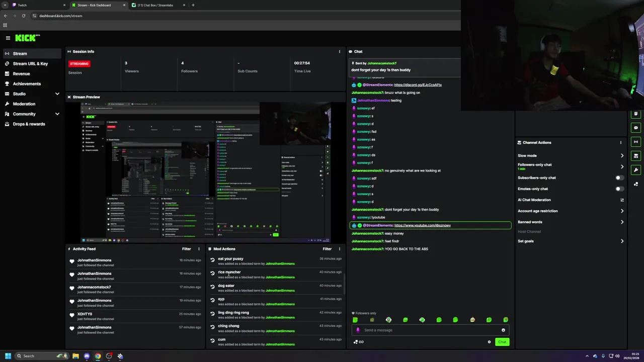Click pinned message sender Johannacomstock7
644x362 pixels.
pos(382,63)
